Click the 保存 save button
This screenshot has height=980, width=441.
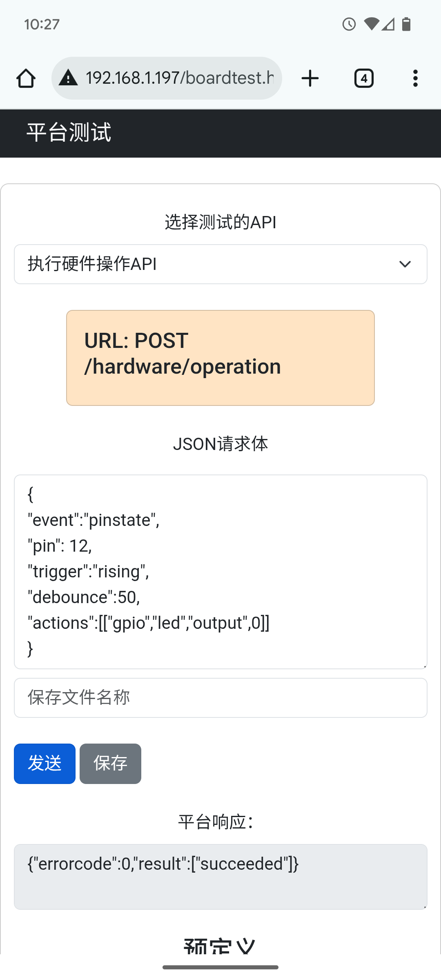[110, 764]
